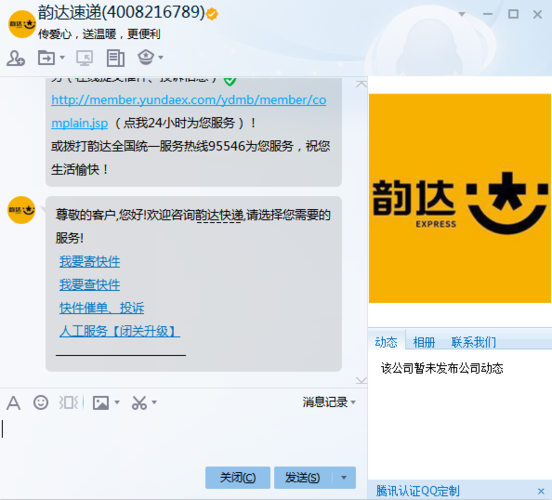Click the Yunda avatar beside welcome message
The image size is (552, 500).
(x=21, y=210)
